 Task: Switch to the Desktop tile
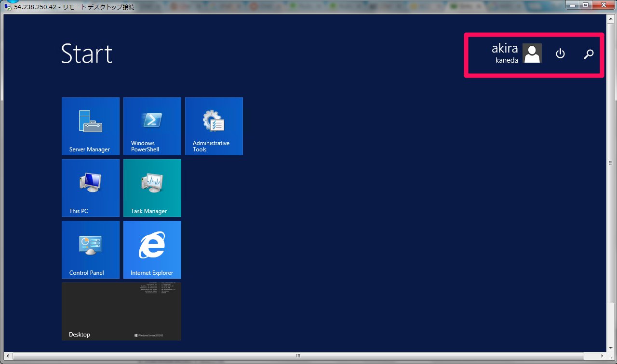pyautogui.click(x=121, y=311)
